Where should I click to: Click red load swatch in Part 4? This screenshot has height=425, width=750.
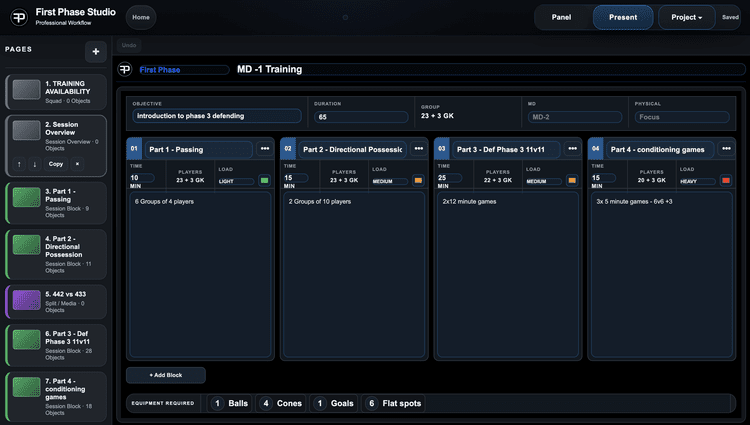click(x=726, y=180)
